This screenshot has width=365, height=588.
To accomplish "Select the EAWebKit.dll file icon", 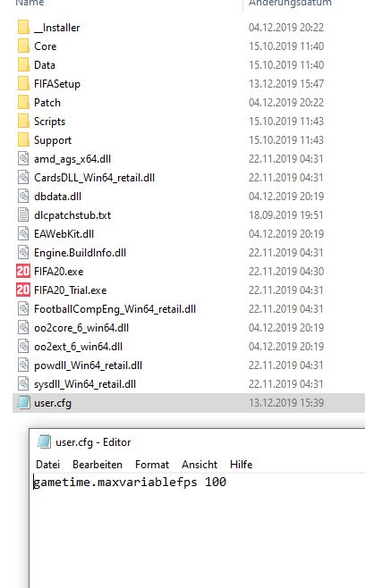I will (23, 233).
